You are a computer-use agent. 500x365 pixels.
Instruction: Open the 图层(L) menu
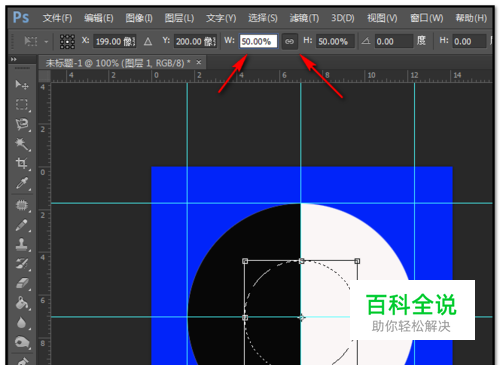(x=179, y=18)
